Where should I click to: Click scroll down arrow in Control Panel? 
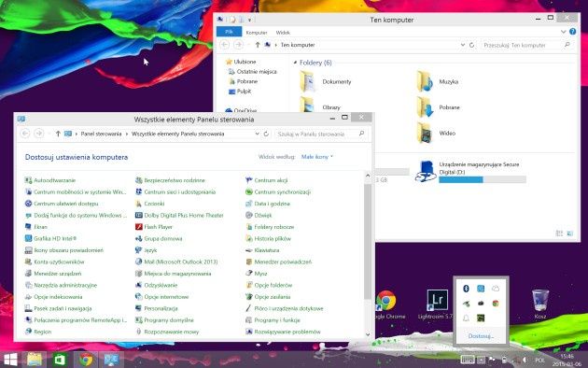click(368, 334)
